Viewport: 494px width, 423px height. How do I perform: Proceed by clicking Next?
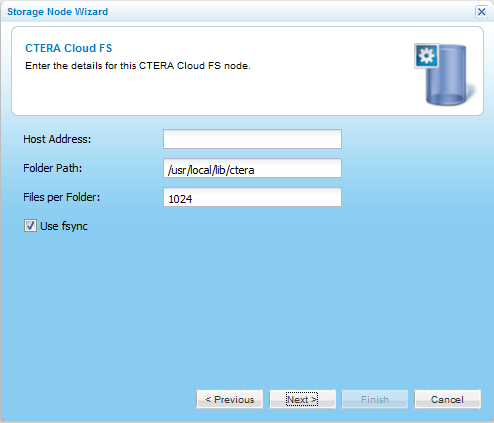(x=302, y=399)
